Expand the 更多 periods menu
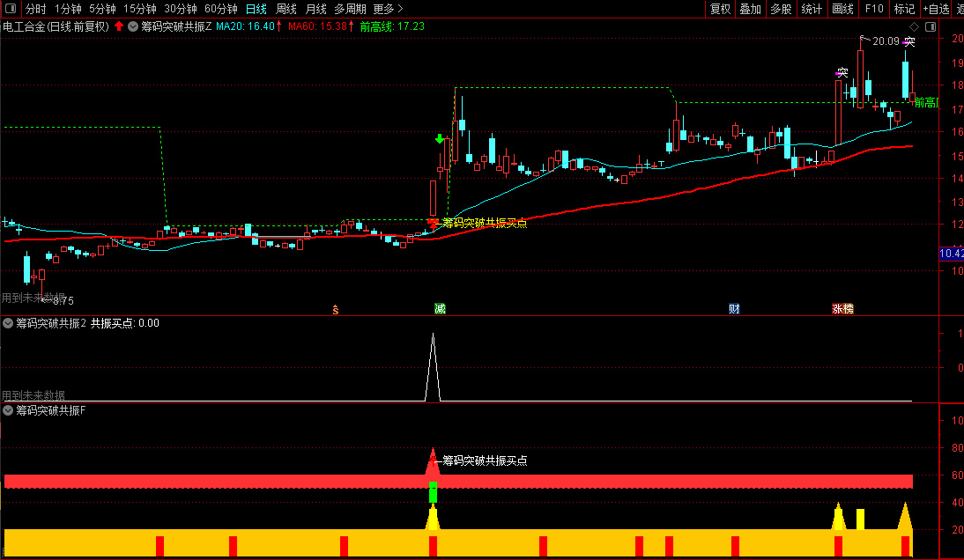 click(x=388, y=9)
